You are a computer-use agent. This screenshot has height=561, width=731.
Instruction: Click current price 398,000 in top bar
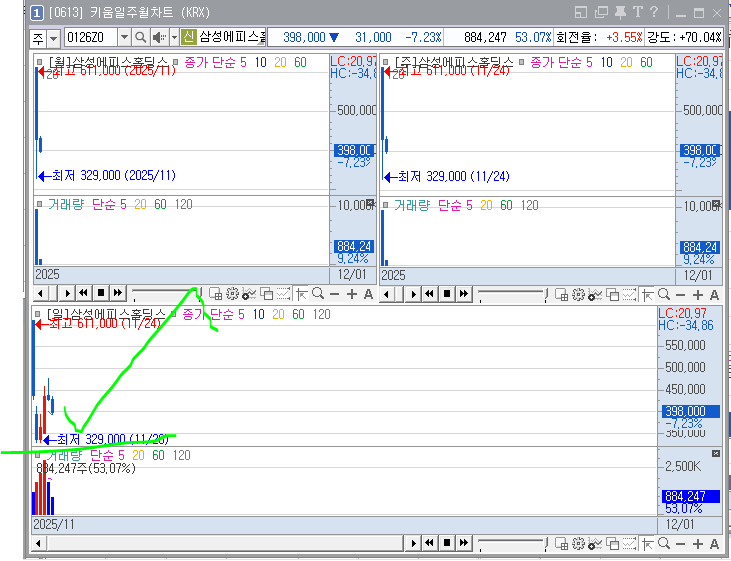[x=304, y=37]
